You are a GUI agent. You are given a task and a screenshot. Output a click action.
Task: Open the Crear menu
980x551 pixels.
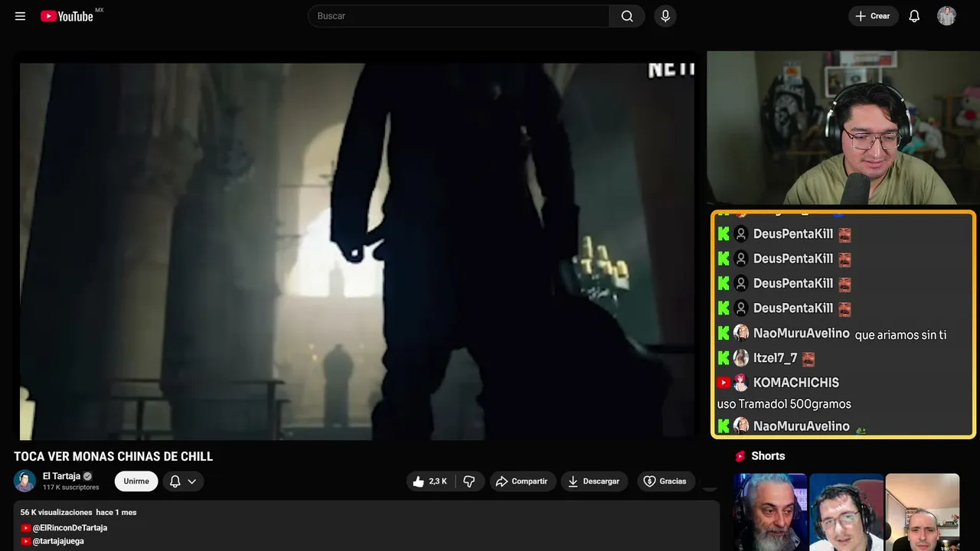(873, 16)
